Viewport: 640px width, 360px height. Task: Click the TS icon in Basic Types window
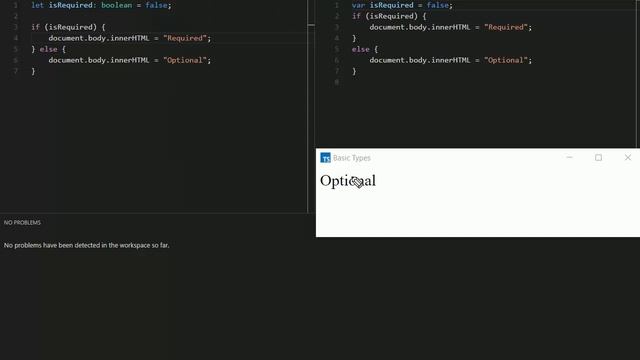tap(325, 158)
